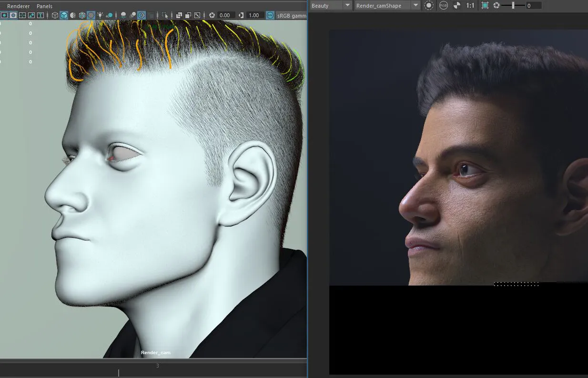Open the Panels menu

(44, 6)
